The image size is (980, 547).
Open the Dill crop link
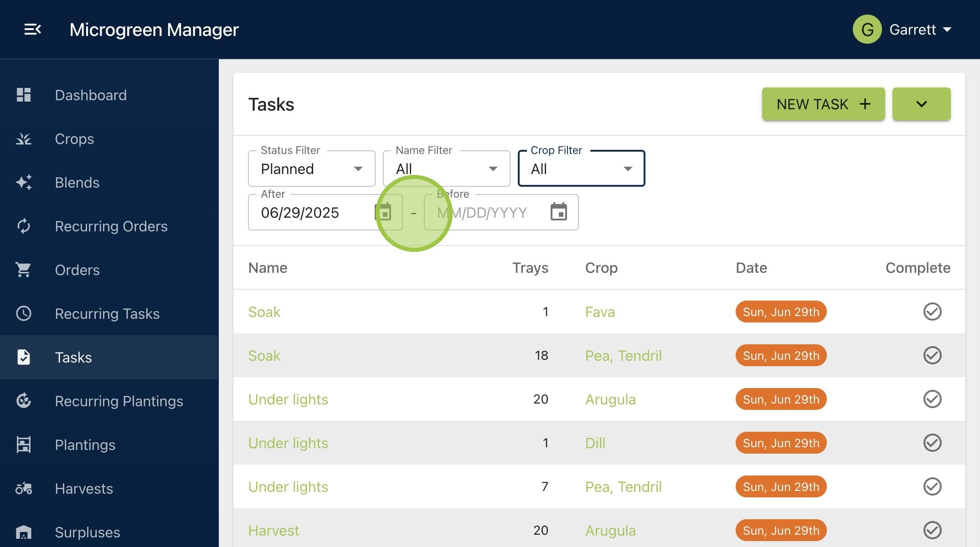pyautogui.click(x=595, y=443)
